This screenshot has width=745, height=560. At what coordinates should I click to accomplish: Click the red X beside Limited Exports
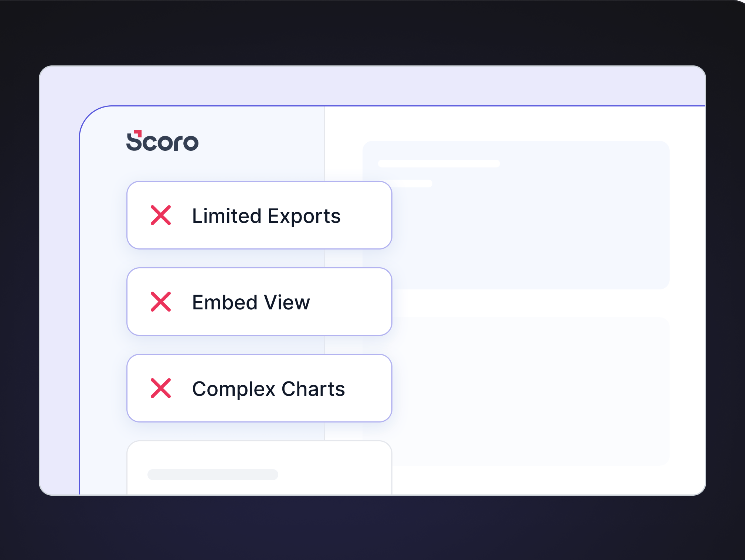161,215
